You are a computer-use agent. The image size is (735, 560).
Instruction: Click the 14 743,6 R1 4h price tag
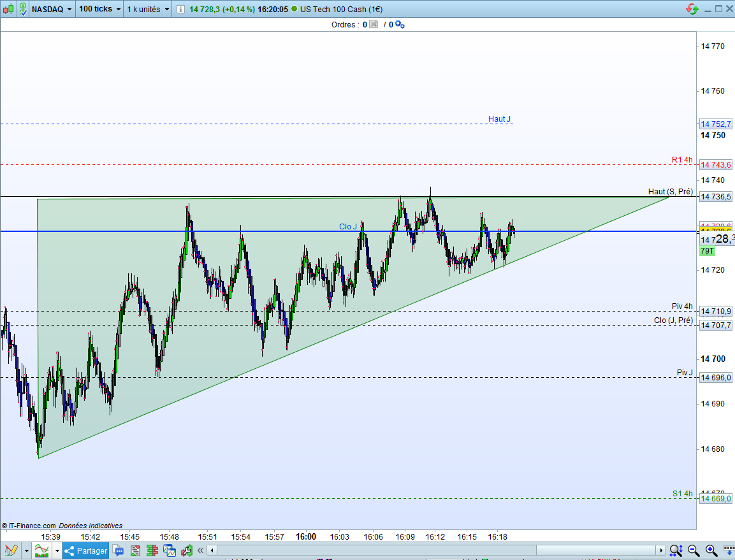[x=715, y=164]
